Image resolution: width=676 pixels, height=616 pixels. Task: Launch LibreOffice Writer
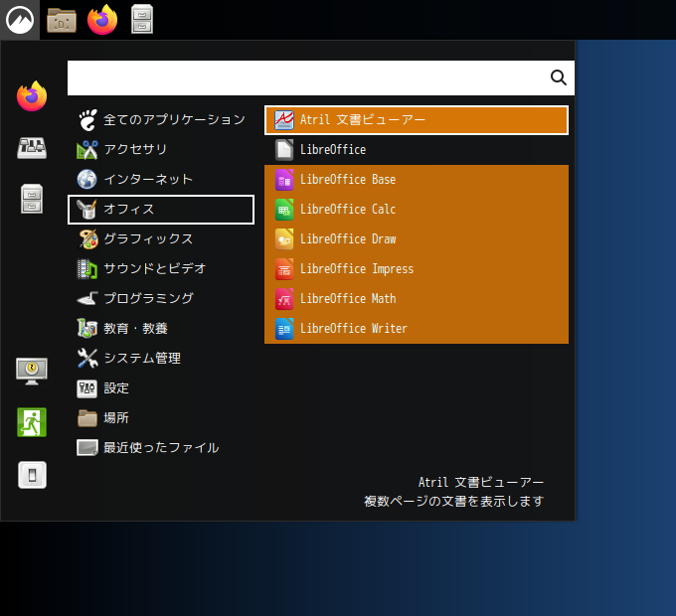click(417, 329)
